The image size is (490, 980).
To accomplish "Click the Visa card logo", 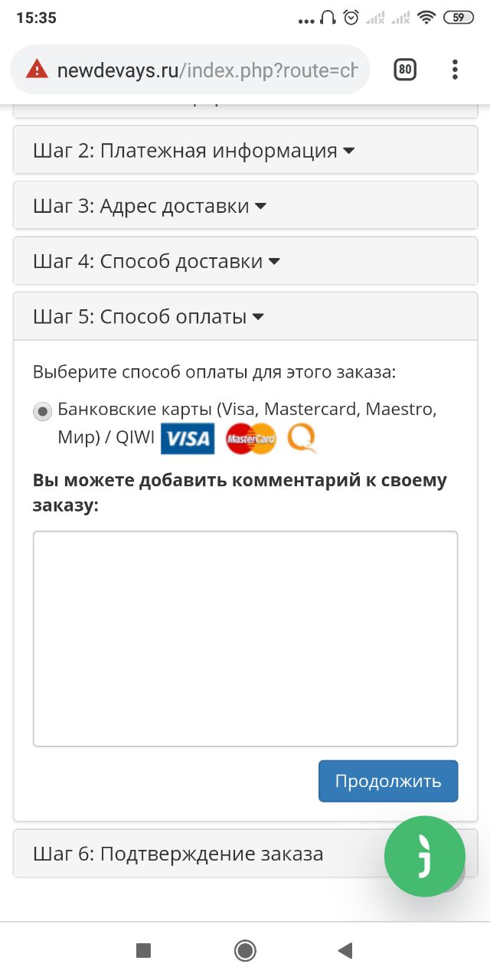I will (x=188, y=439).
